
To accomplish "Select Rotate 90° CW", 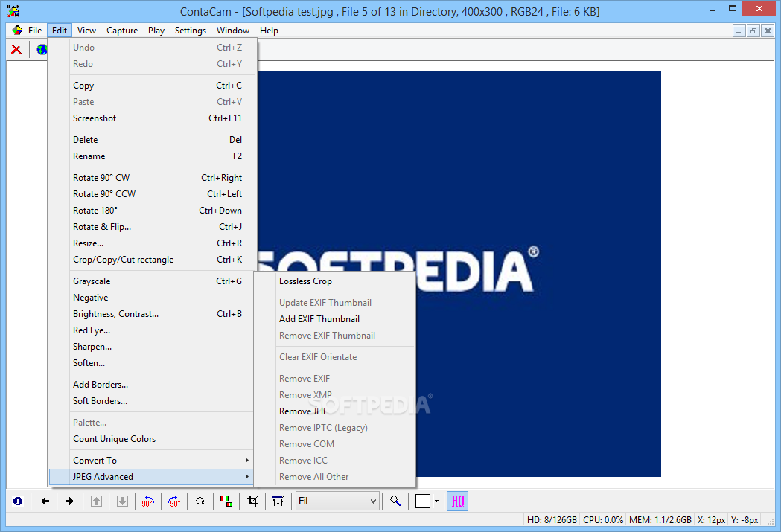I will (x=151, y=178).
